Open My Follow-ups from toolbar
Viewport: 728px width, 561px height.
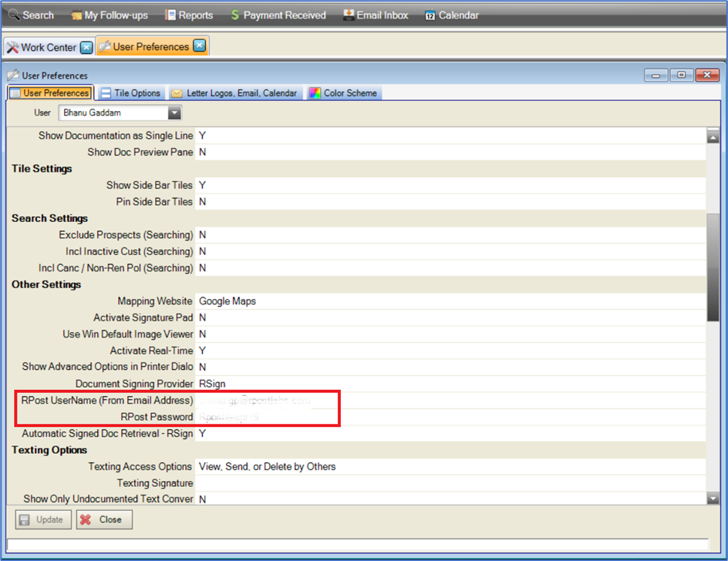point(109,15)
